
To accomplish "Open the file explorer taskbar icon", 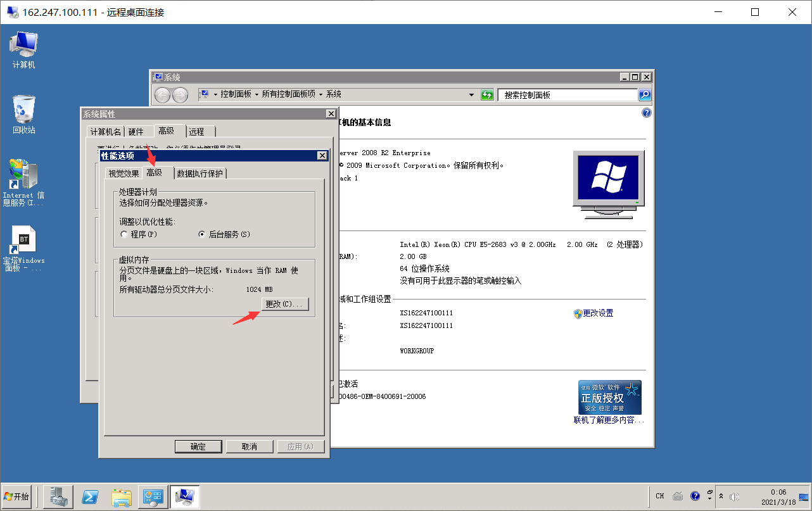I will click(122, 496).
